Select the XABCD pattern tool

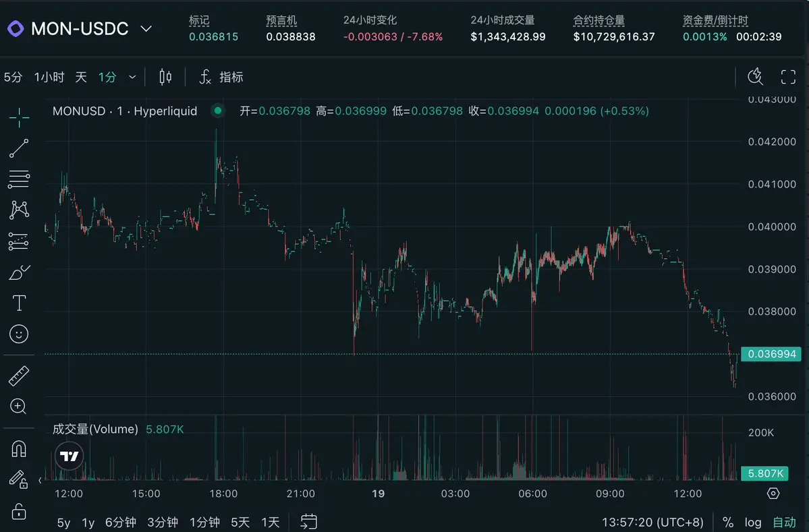pyautogui.click(x=19, y=210)
